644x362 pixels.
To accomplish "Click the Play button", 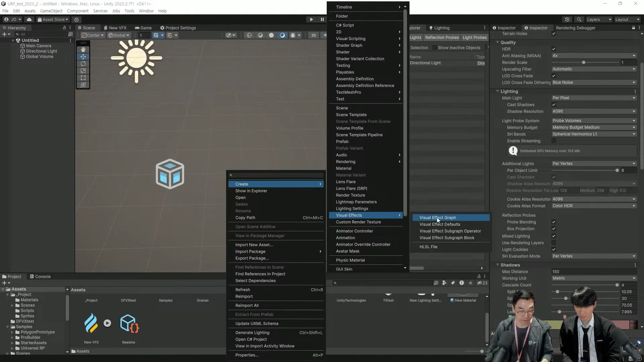I will click(311, 19).
